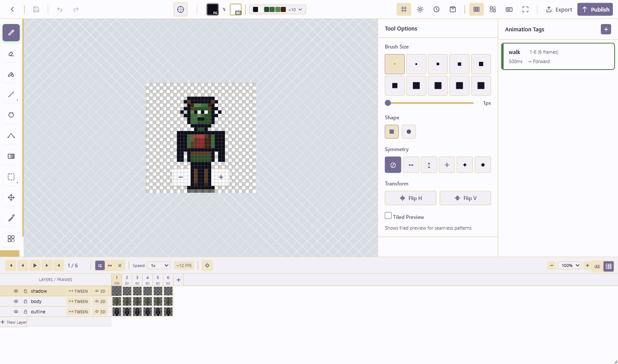The width and height of the screenshot is (618, 364).
Task: Open the history clock icon
Action: click(x=436, y=9)
